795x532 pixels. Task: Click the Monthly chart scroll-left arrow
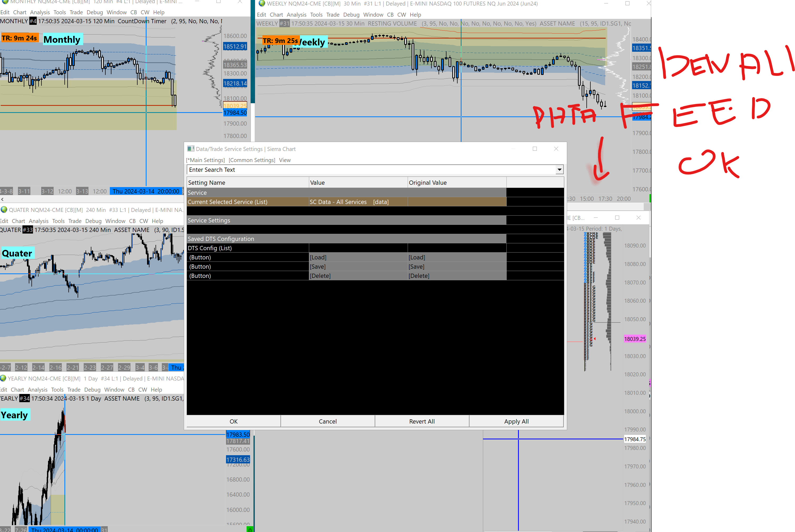click(x=2, y=199)
